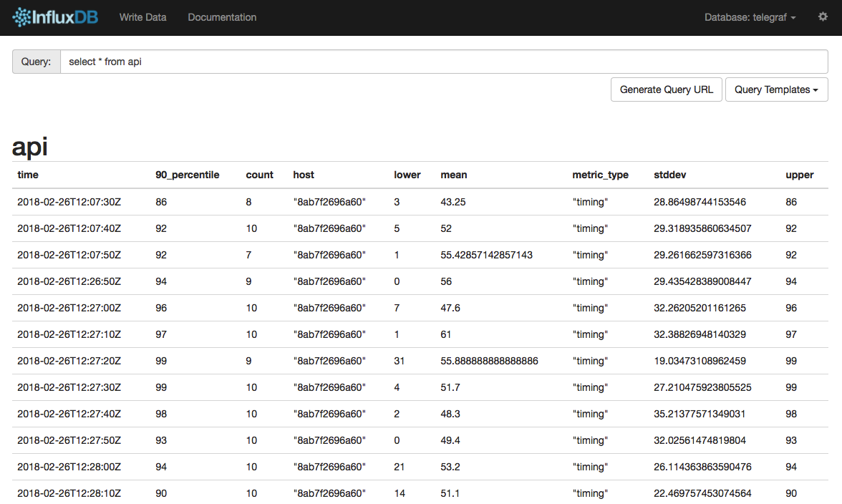Click the upper column header
This screenshot has height=504, width=842.
pyautogui.click(x=799, y=175)
